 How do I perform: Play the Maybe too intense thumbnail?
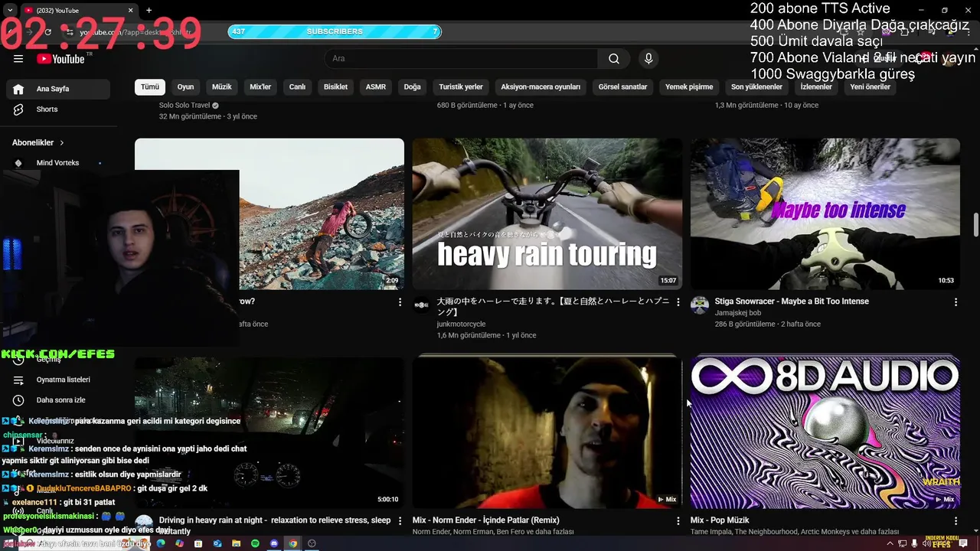[x=825, y=214]
